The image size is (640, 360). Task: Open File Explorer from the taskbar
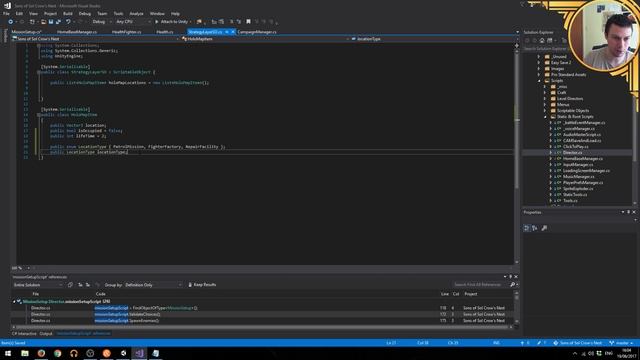(25, 353)
